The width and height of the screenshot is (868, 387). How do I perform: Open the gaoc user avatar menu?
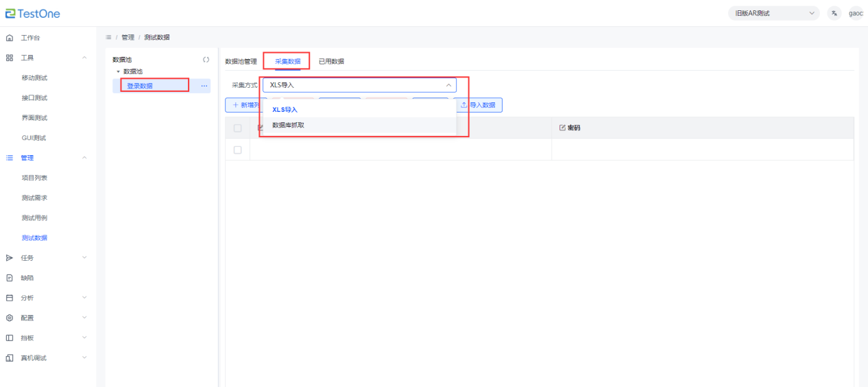[x=856, y=13]
